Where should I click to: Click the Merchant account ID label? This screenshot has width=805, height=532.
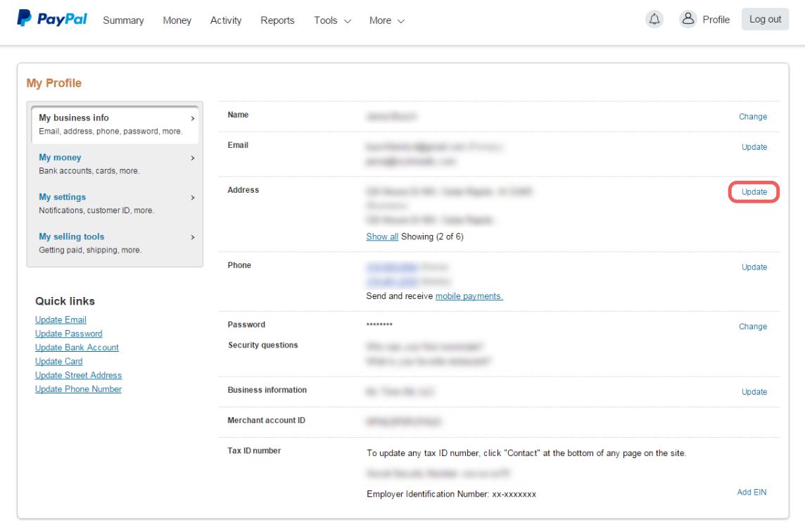pyautogui.click(x=267, y=420)
